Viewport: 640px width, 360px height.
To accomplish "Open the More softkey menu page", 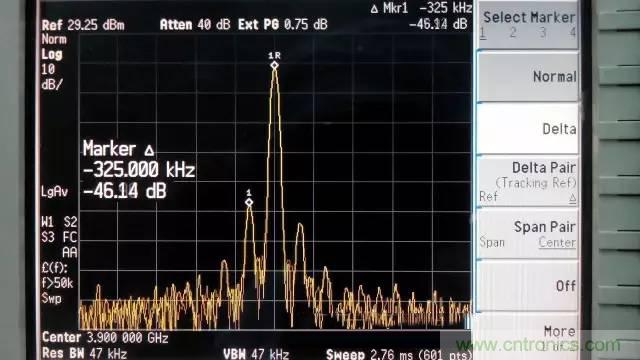I will (x=527, y=336).
